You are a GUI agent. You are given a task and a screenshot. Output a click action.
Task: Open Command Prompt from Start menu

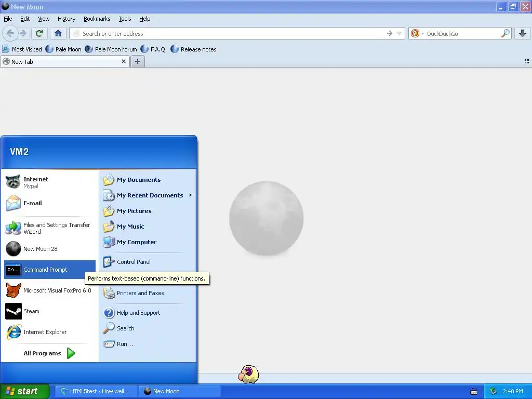[49, 270]
